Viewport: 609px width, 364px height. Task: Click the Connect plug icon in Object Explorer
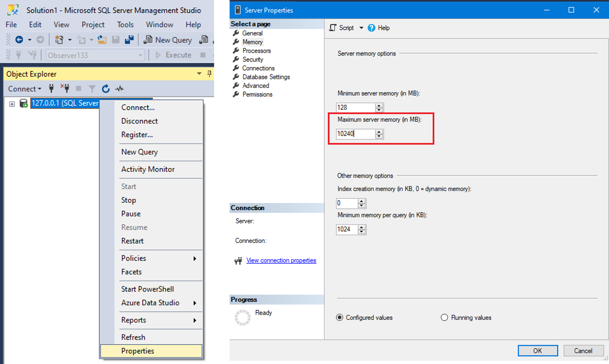click(x=51, y=89)
